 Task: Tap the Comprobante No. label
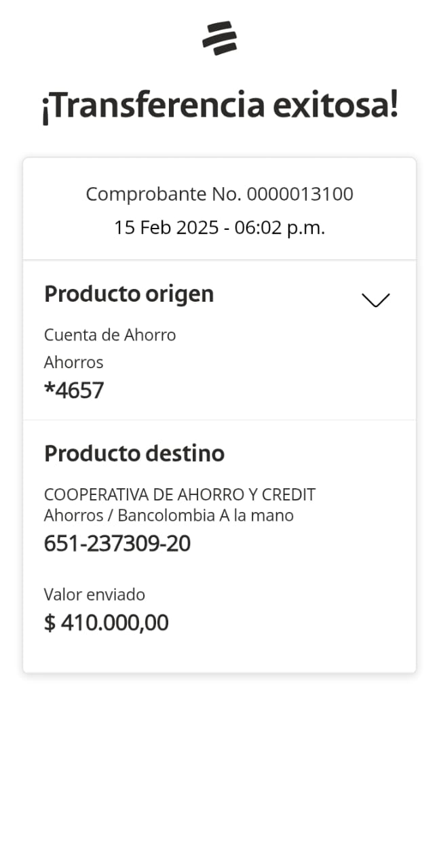point(164,195)
